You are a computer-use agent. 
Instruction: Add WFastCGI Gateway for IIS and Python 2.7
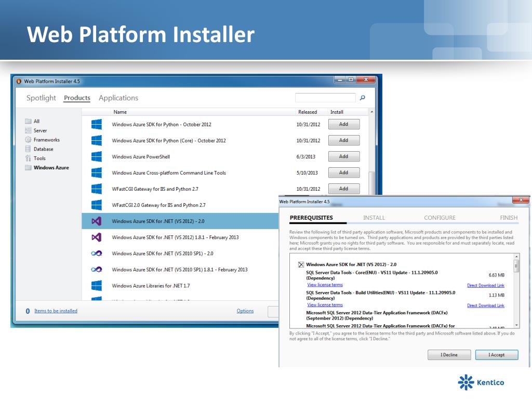click(x=344, y=189)
